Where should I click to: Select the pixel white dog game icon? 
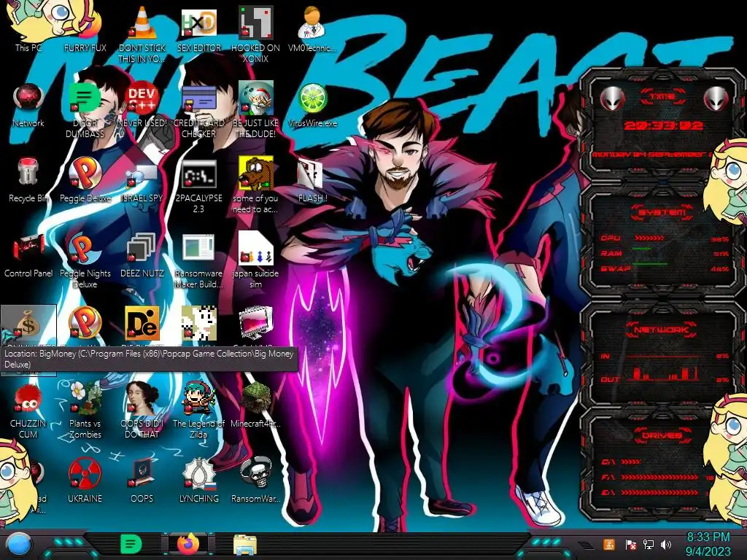198,323
